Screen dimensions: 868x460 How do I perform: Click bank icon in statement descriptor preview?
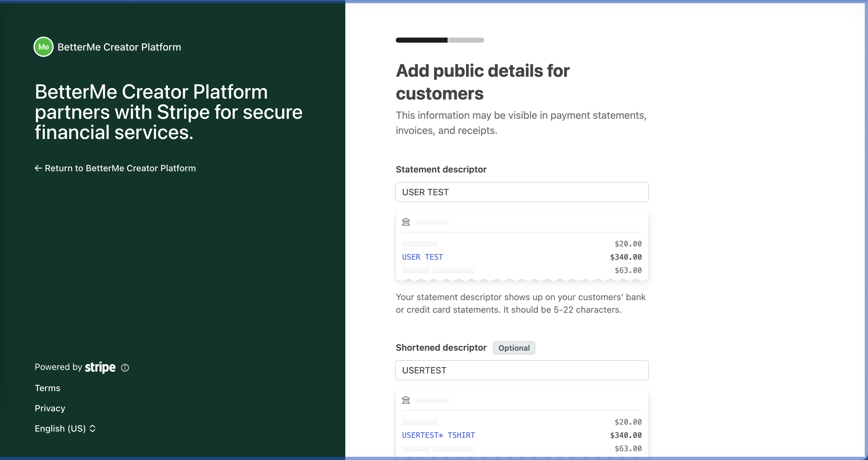click(x=406, y=221)
